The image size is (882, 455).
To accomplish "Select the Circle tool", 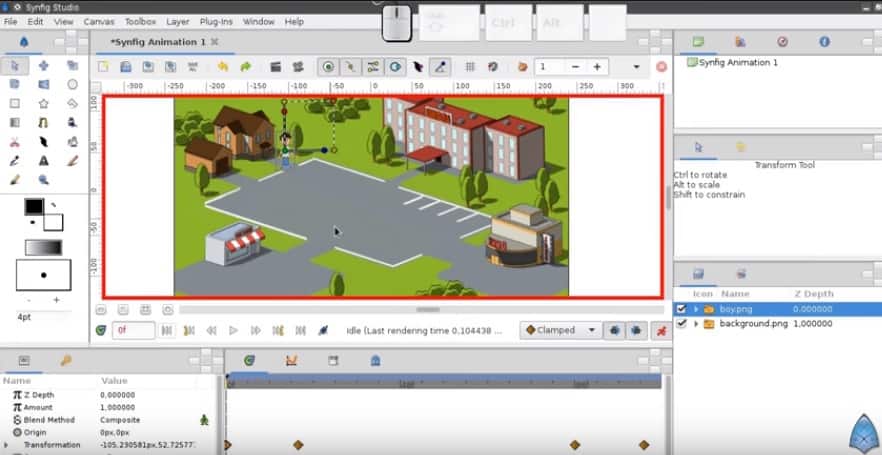I will tap(73, 84).
